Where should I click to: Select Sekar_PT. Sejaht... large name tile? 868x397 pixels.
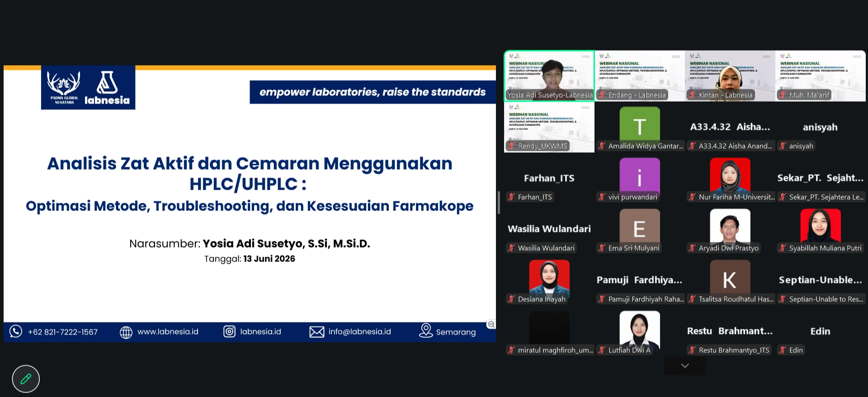[821, 178]
